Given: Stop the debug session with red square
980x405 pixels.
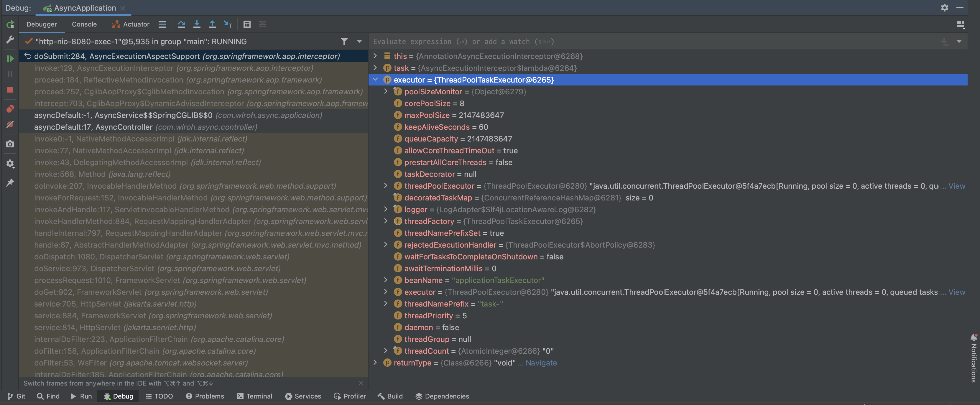Looking at the screenshot, I should 10,90.
